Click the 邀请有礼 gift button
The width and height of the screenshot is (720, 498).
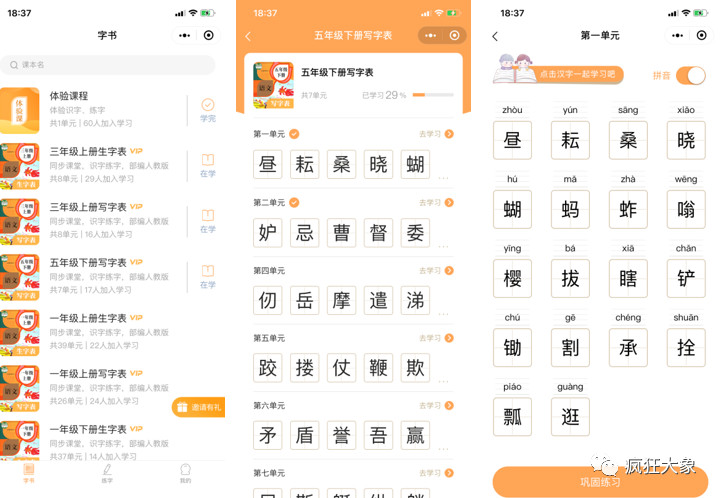point(199,407)
